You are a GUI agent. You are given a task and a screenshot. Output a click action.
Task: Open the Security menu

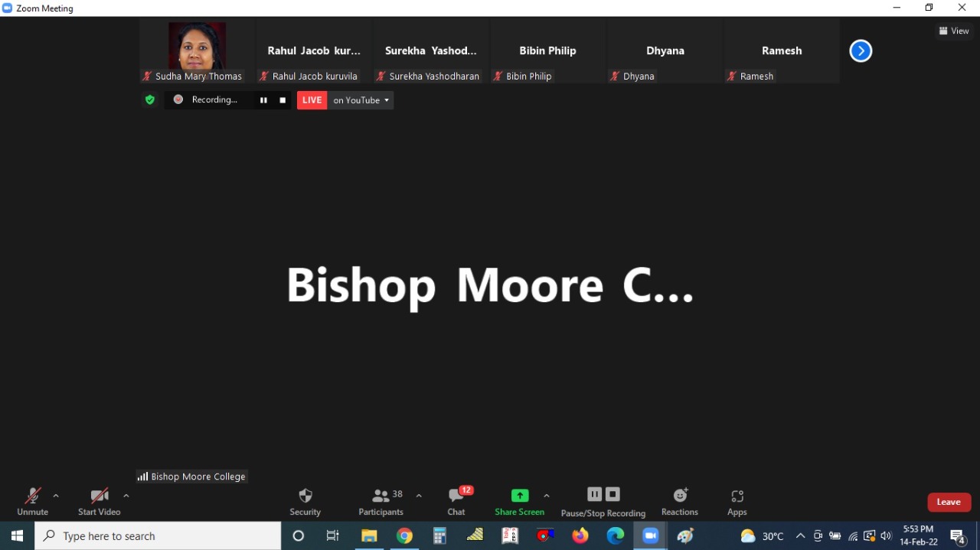(x=305, y=502)
